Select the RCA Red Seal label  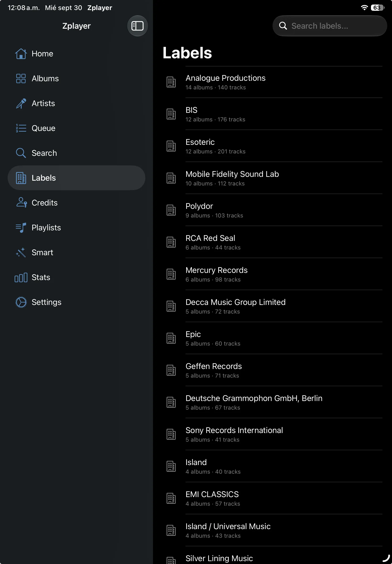(x=272, y=242)
